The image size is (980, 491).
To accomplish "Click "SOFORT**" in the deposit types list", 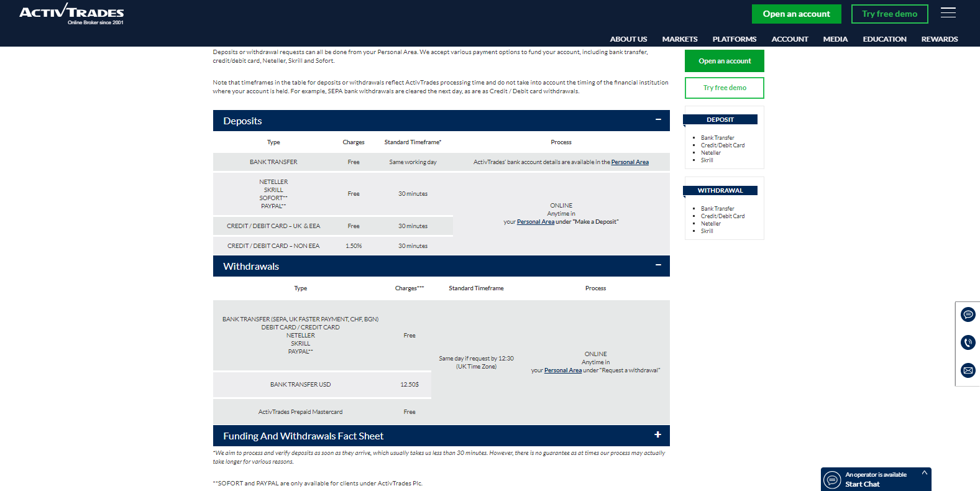I will (x=273, y=198).
